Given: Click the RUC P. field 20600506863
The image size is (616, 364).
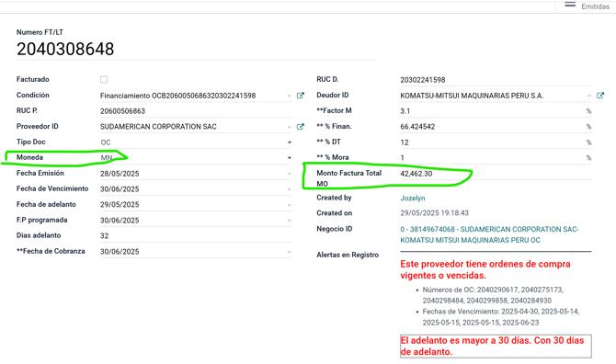Looking at the screenshot, I should (x=196, y=111).
